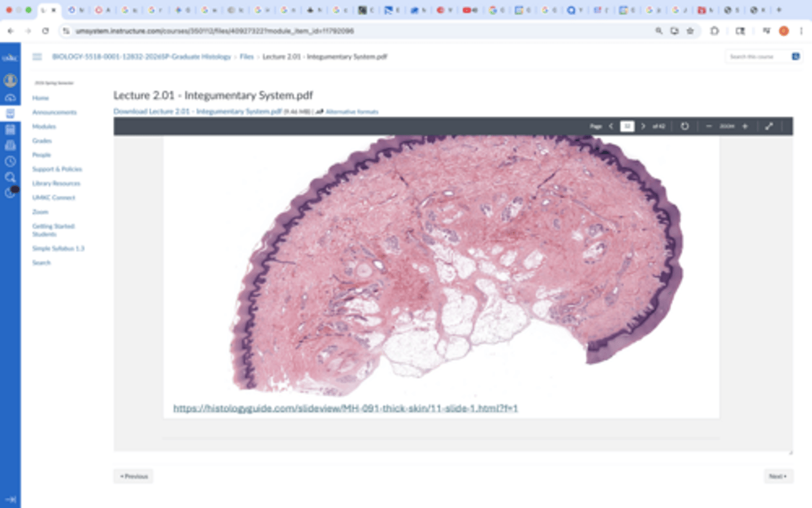Viewport: 812px width, 508px height.
Task: Zoom out the PDF with minus button
Action: 709,126
